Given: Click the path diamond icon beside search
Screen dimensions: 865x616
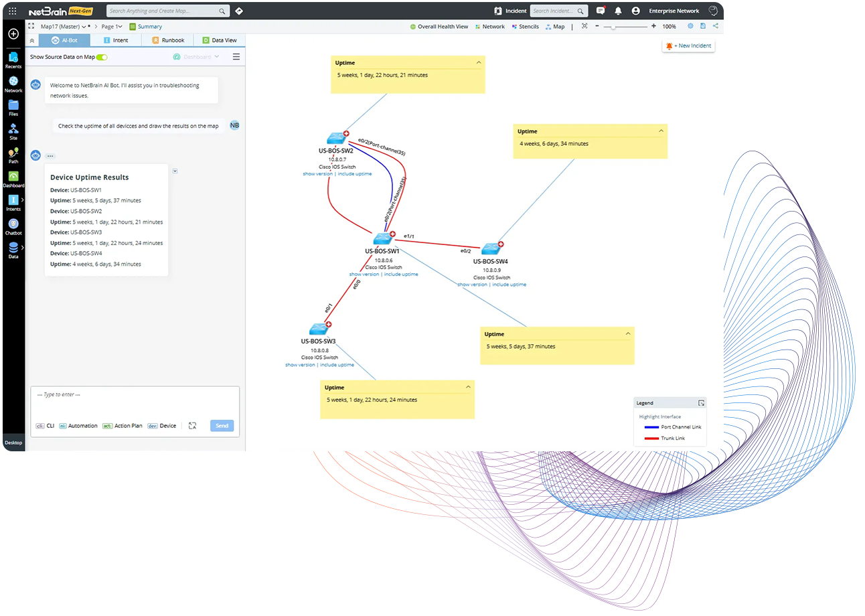Looking at the screenshot, I should pos(239,11).
